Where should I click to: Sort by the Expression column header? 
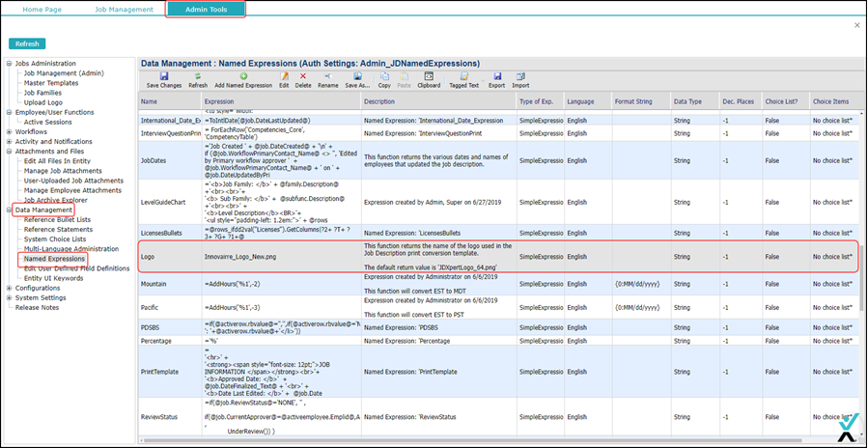(x=281, y=102)
